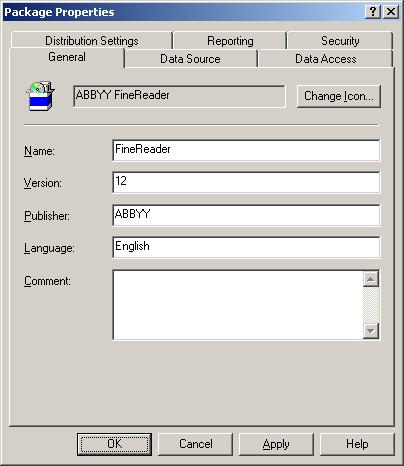This screenshot has height=466, width=404.
Task: Click the question mark help button in title bar
Action: (x=373, y=12)
